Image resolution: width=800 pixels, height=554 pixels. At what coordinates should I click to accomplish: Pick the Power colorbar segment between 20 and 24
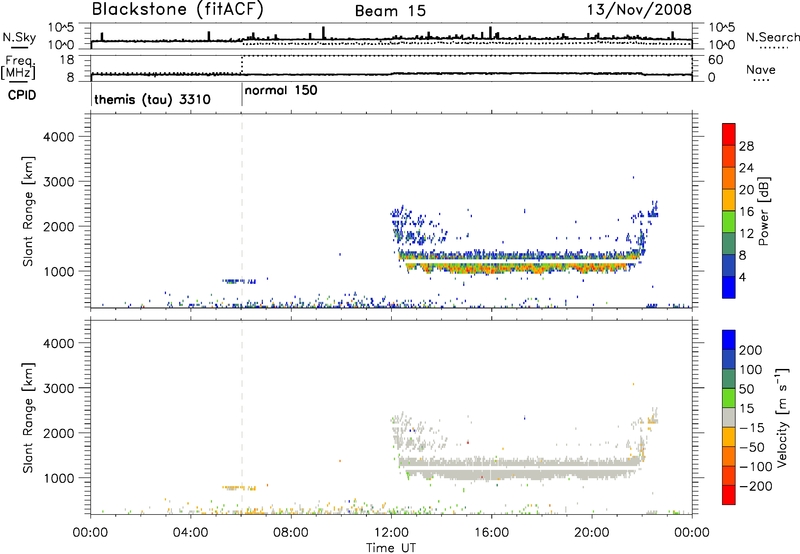click(729, 178)
